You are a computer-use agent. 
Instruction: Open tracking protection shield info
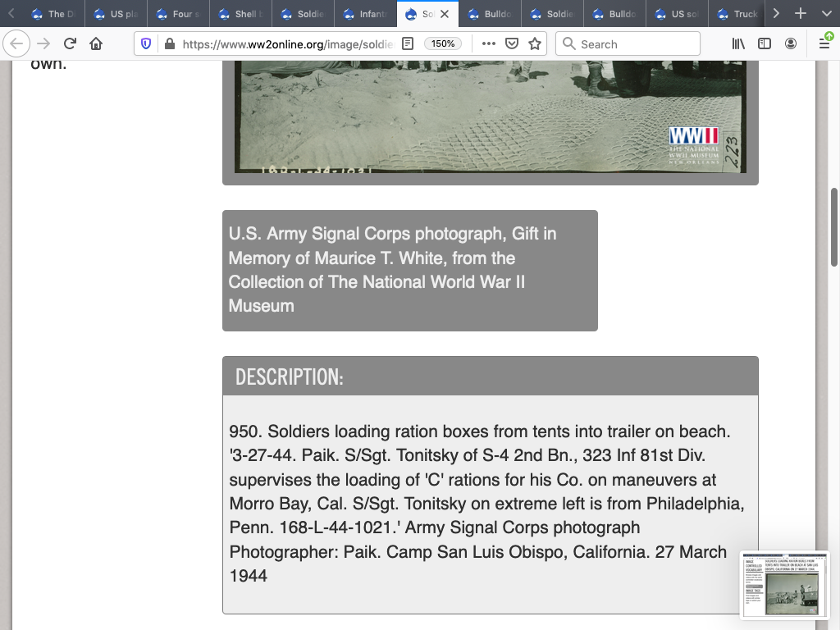click(146, 44)
